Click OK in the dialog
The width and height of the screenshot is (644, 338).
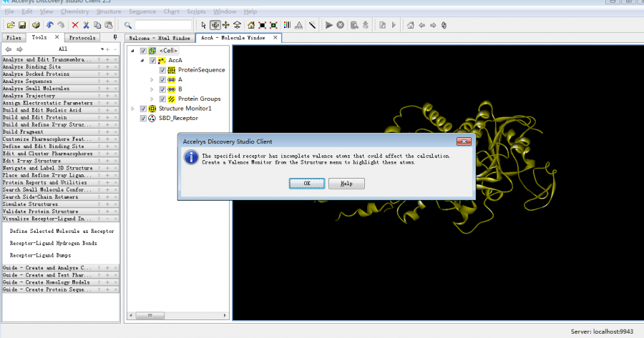(307, 184)
